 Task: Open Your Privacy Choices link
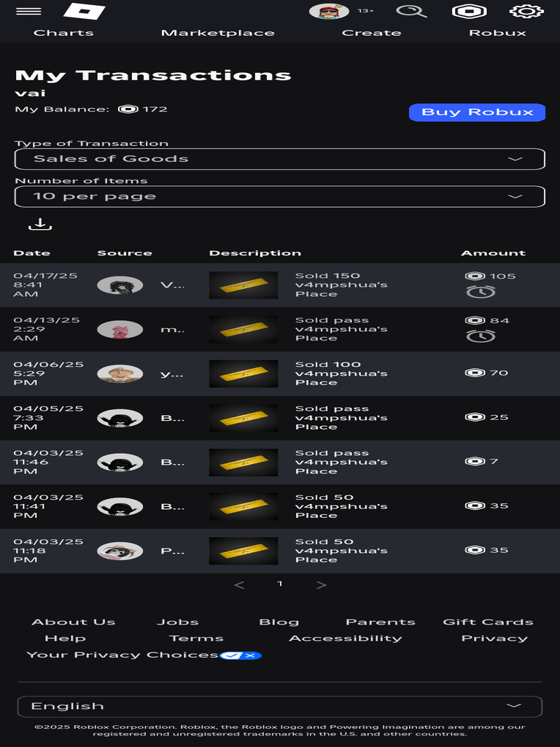click(122, 655)
